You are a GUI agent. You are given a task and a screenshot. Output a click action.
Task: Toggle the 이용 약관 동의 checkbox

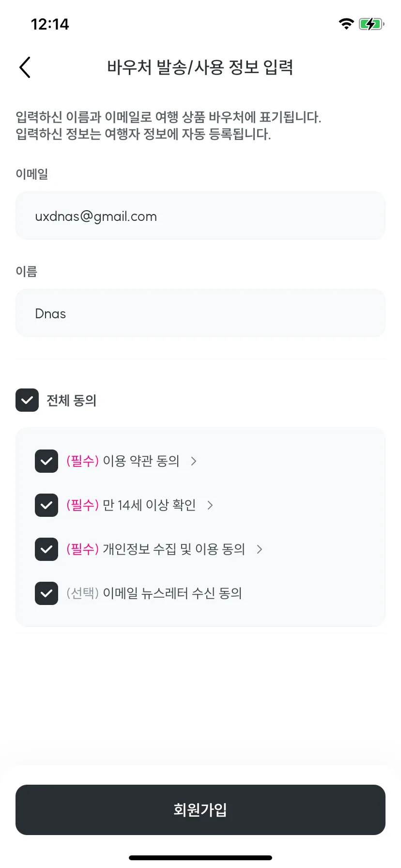click(x=46, y=461)
